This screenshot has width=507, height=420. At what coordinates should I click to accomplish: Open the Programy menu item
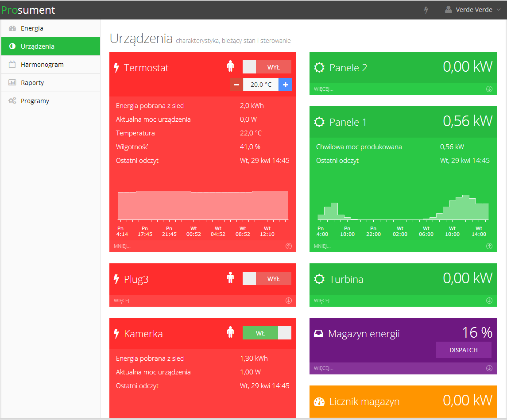click(x=51, y=101)
